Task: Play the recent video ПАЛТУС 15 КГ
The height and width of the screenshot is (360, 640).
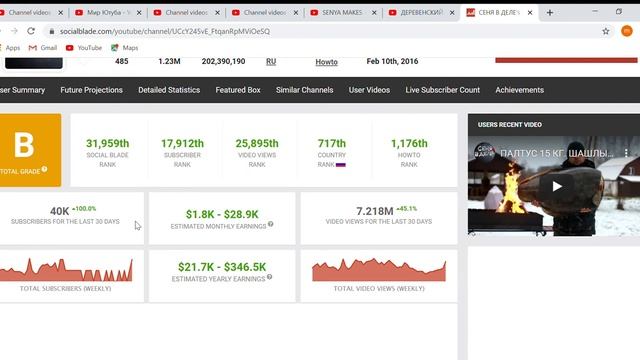Action: coord(557,187)
